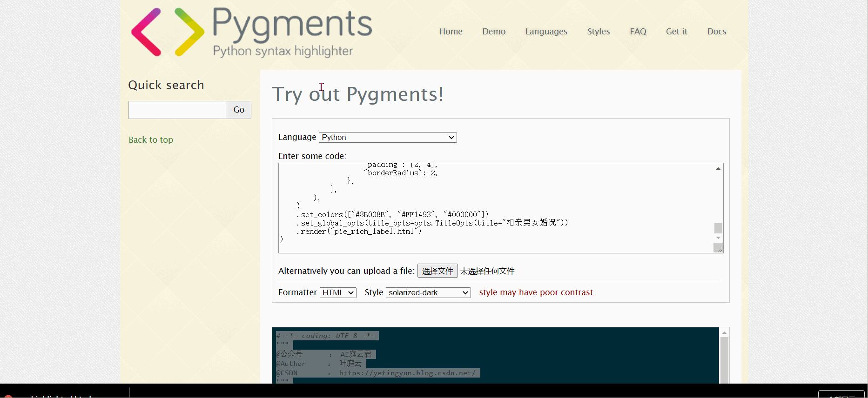Screen dimensions: 868x398
Task: Click the highlighted output scrollbar up arrow
Action: click(724, 332)
